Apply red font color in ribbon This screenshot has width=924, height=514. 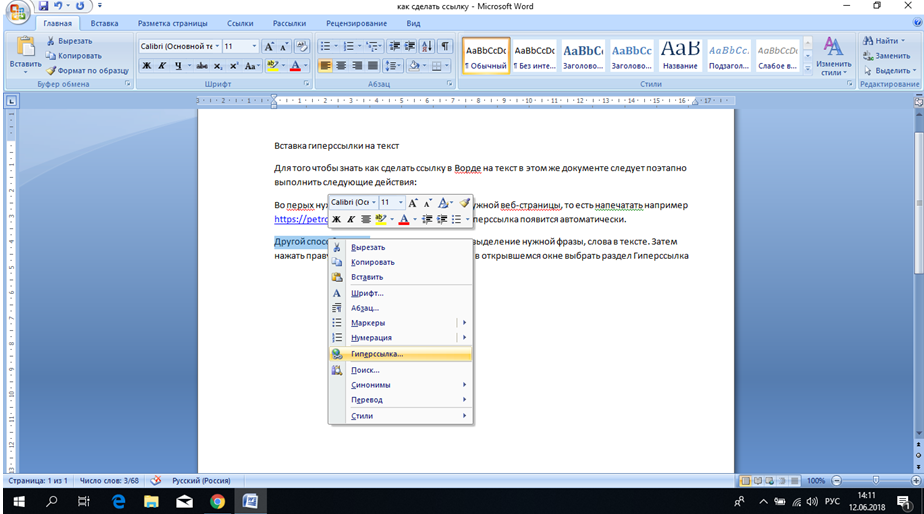(295, 65)
